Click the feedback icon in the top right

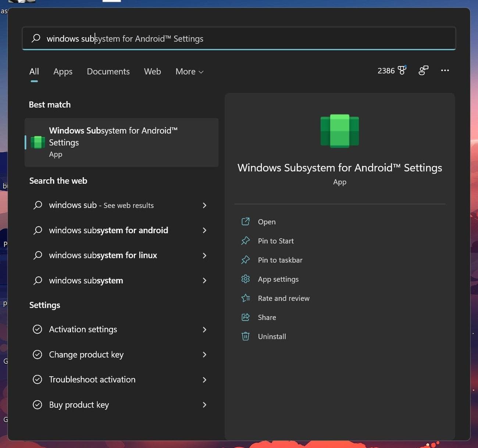(x=423, y=70)
